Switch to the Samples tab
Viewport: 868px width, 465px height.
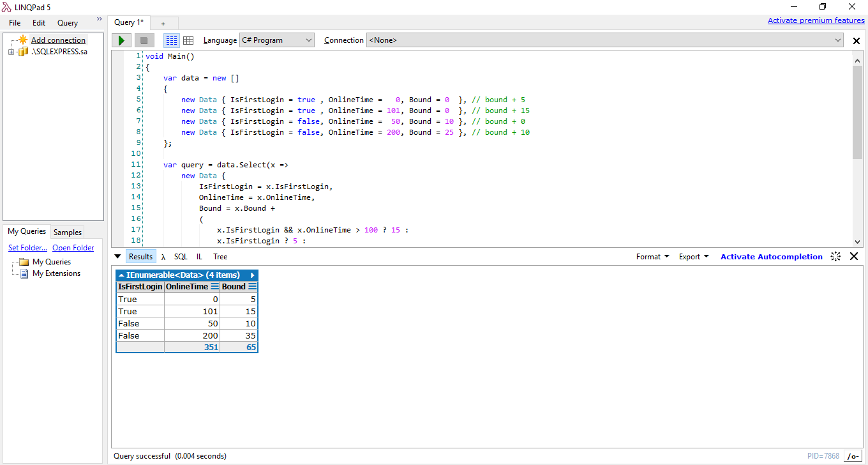67,232
